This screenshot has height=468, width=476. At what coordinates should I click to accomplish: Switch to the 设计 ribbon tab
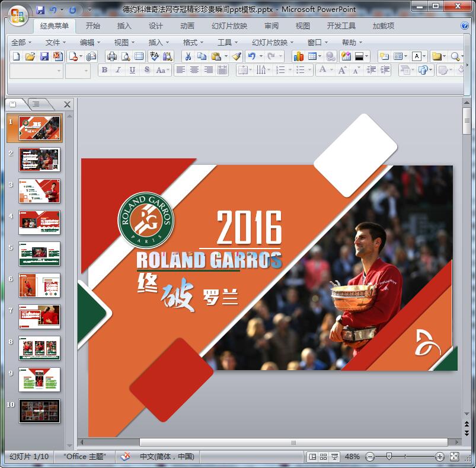coord(156,26)
